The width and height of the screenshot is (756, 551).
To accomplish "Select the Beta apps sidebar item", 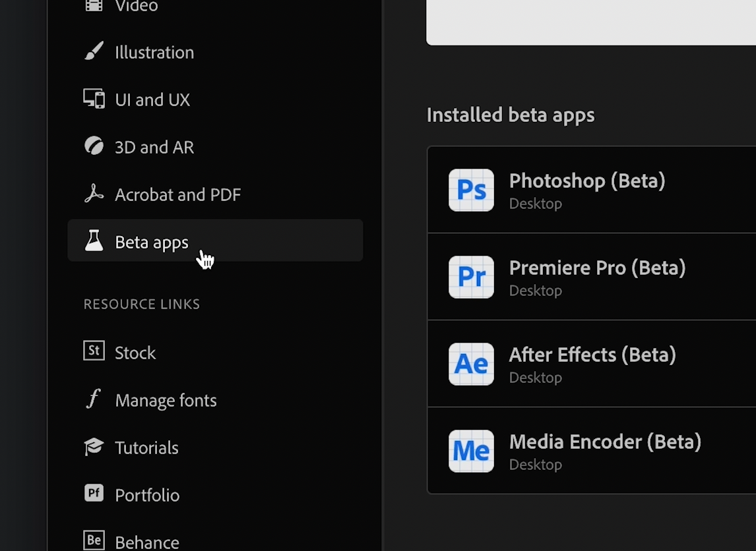I will (215, 241).
